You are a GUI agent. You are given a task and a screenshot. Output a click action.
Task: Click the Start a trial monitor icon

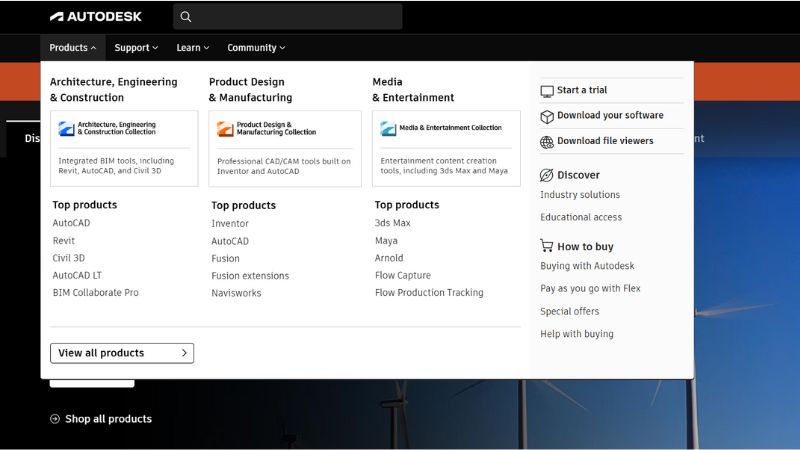547,90
